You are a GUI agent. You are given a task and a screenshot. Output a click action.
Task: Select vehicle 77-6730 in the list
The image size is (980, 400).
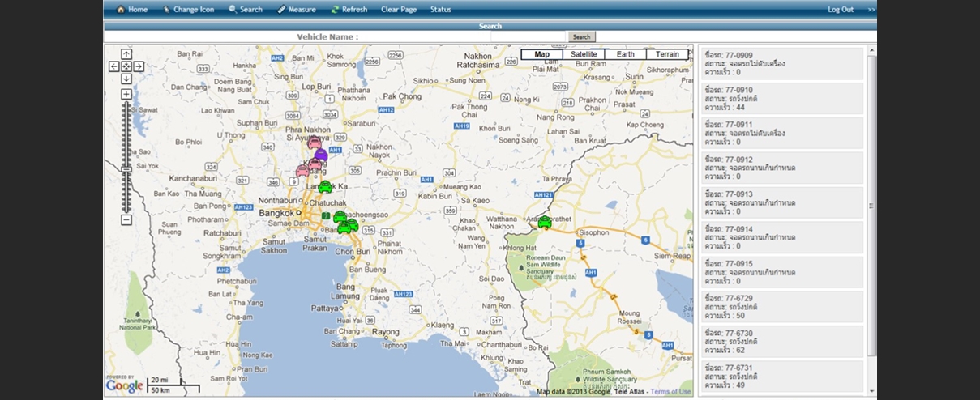782,342
